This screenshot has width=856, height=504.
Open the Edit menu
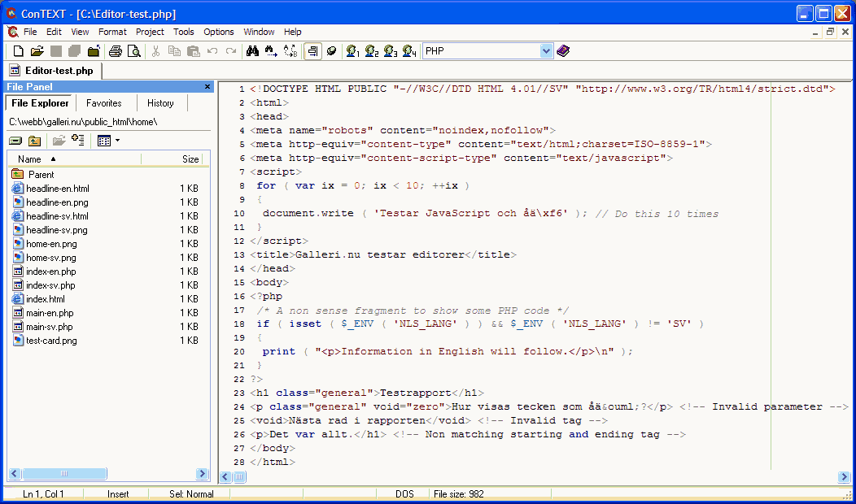pos(54,32)
